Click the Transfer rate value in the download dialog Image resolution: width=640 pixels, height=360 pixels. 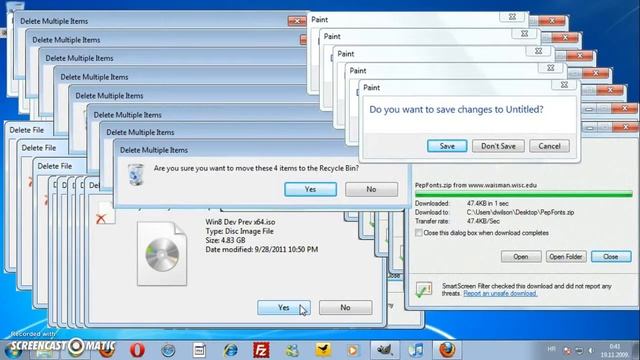pos(483,221)
